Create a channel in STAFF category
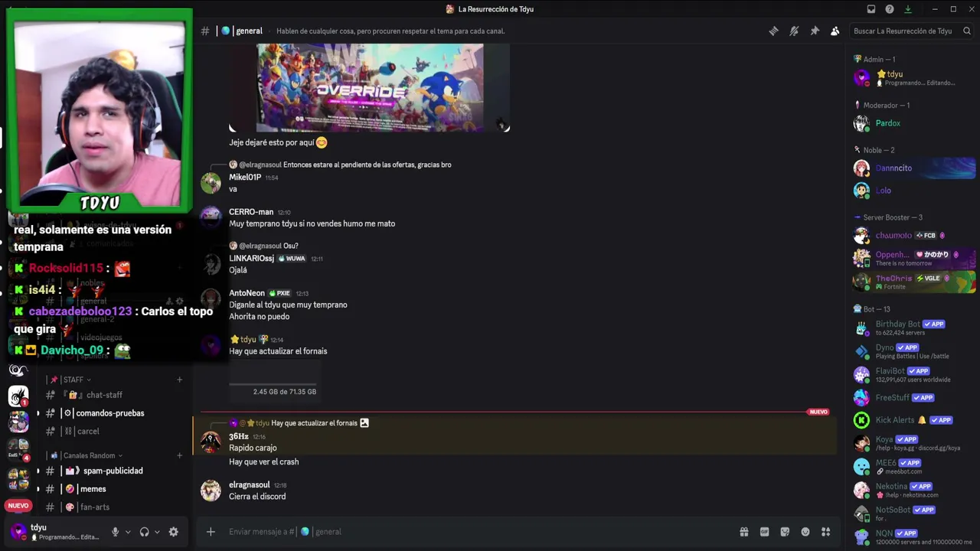The width and height of the screenshot is (980, 551). pyautogui.click(x=179, y=380)
